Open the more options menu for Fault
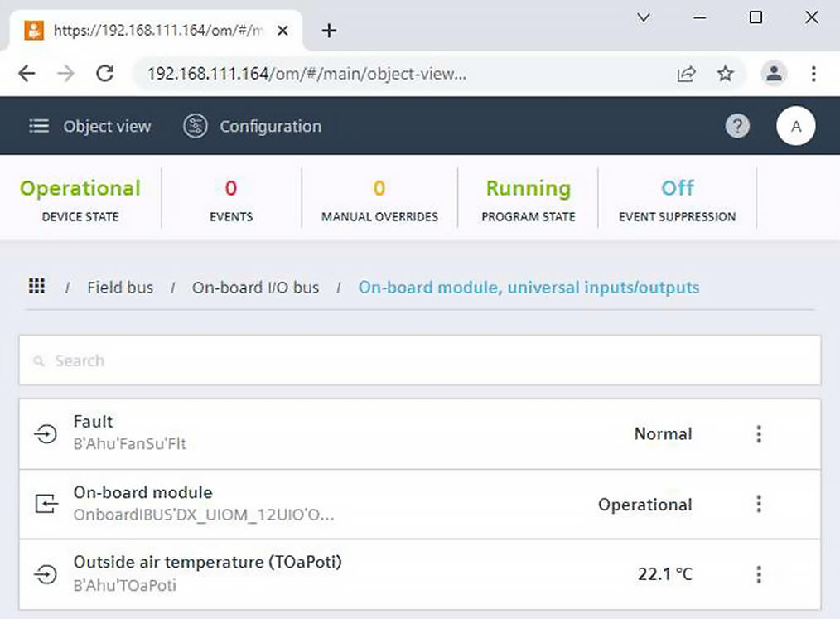The height and width of the screenshot is (619, 840). pos(758,433)
